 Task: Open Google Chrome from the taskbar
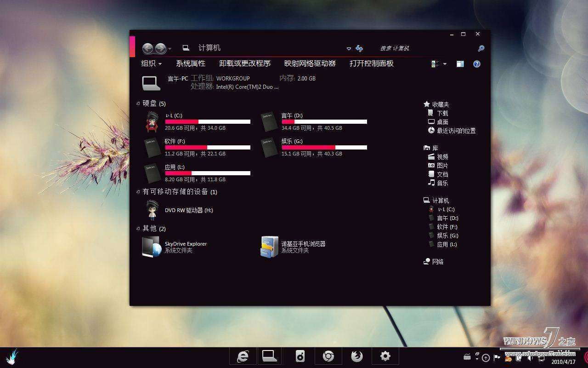click(x=328, y=356)
